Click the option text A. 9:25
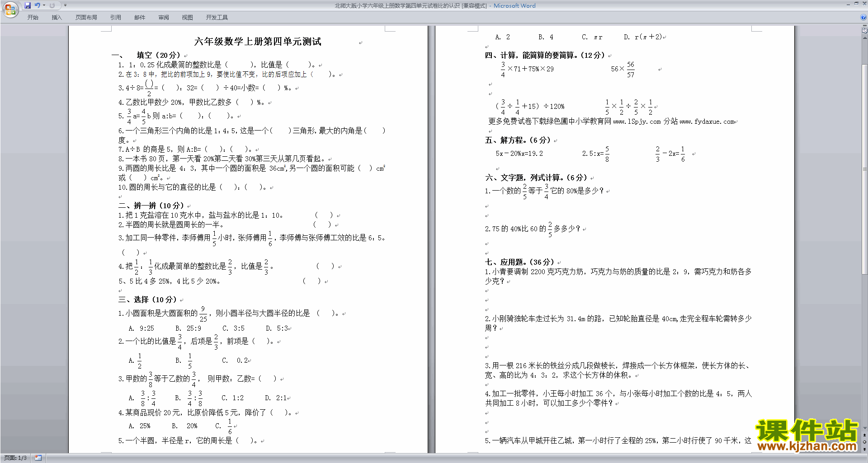 pyautogui.click(x=142, y=328)
